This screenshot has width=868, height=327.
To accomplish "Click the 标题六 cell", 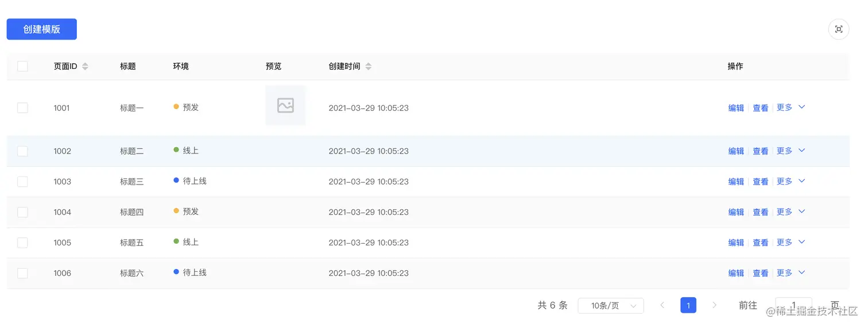I will pos(132,273).
